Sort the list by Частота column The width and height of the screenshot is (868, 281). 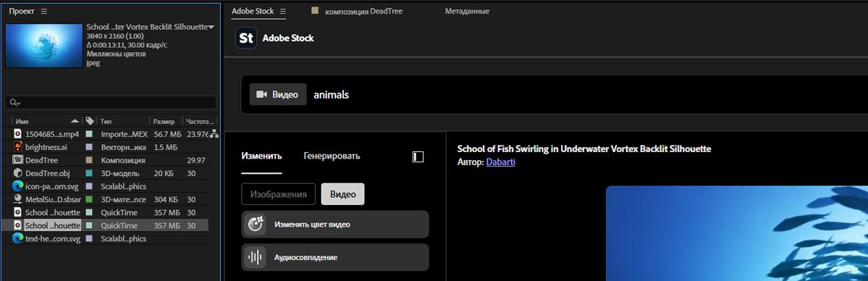[x=199, y=121]
